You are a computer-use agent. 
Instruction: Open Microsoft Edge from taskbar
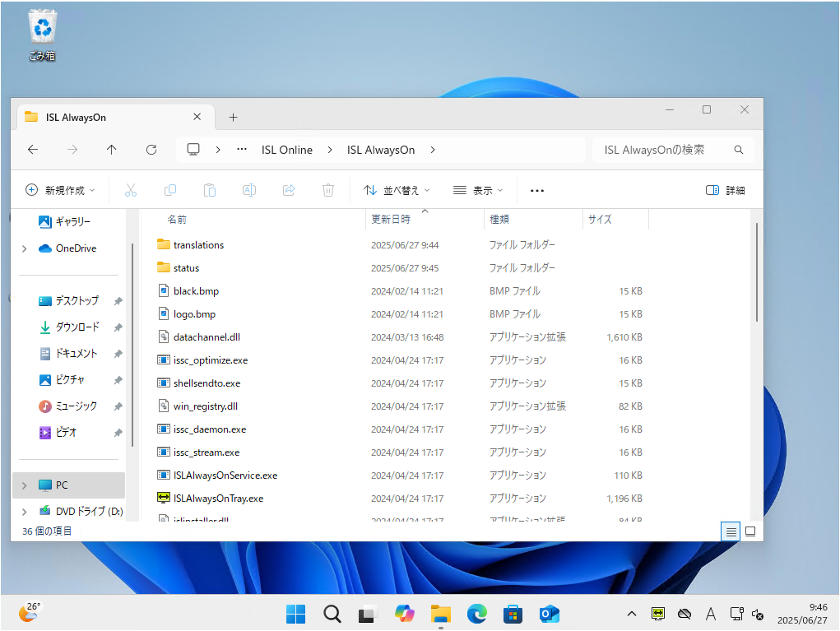coord(477,614)
